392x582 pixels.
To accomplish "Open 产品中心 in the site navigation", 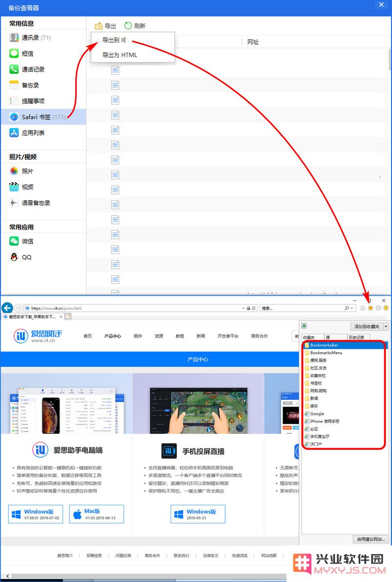I will tap(112, 336).
